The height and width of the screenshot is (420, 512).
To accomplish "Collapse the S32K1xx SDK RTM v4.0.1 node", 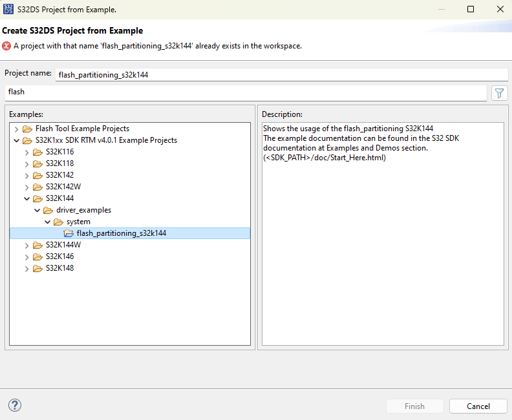I will [x=16, y=140].
